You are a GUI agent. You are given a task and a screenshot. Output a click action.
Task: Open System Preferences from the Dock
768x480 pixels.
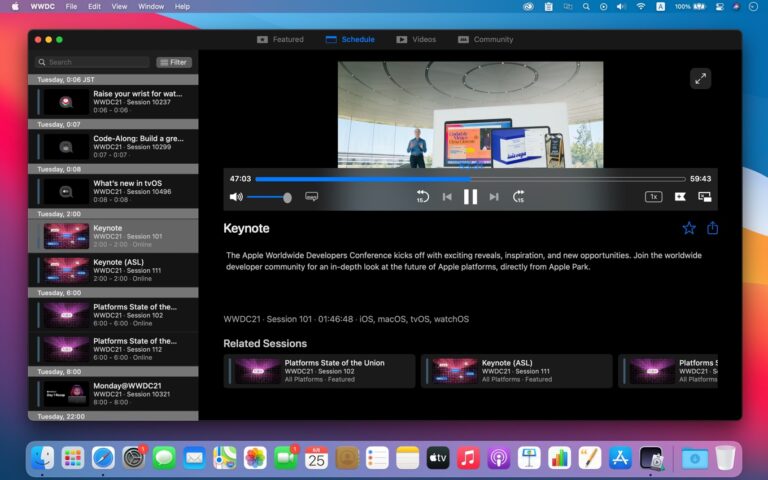[x=134, y=458]
